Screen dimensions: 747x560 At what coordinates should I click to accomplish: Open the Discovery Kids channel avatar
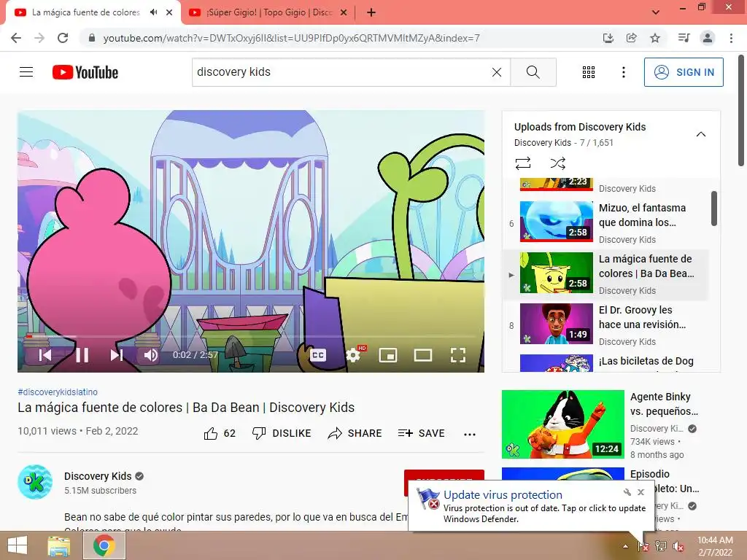coord(35,482)
